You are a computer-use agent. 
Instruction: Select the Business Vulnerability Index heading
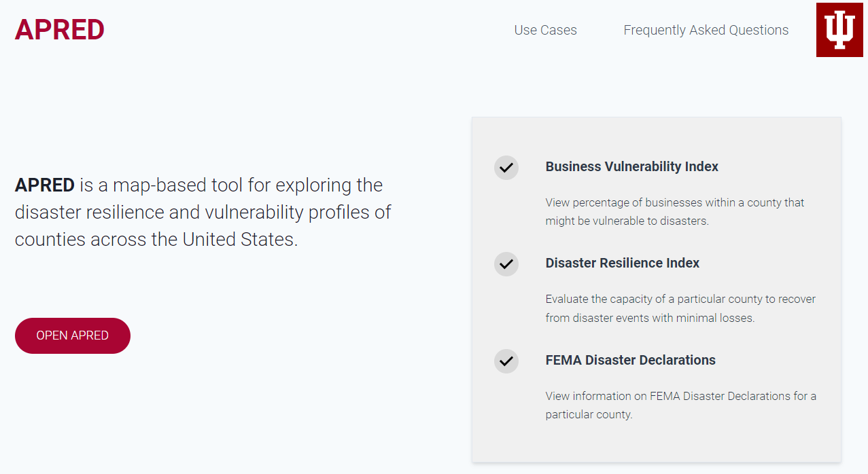631,166
